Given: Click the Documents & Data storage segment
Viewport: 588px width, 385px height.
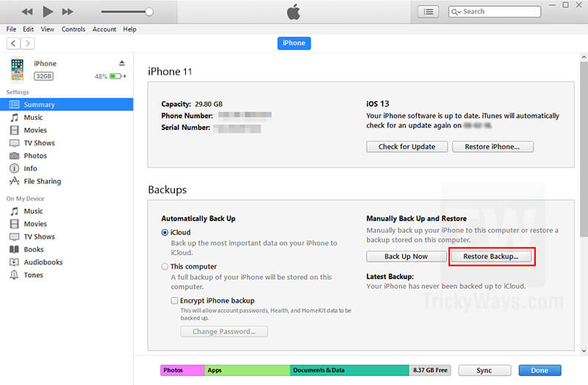Looking at the screenshot, I should pyautogui.click(x=350, y=370).
